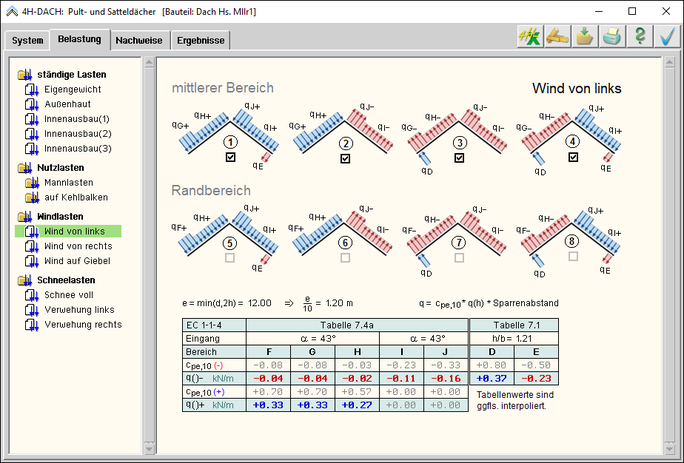Click the left panel vertical scrollbar
The image size is (684, 463).
(x=149, y=250)
